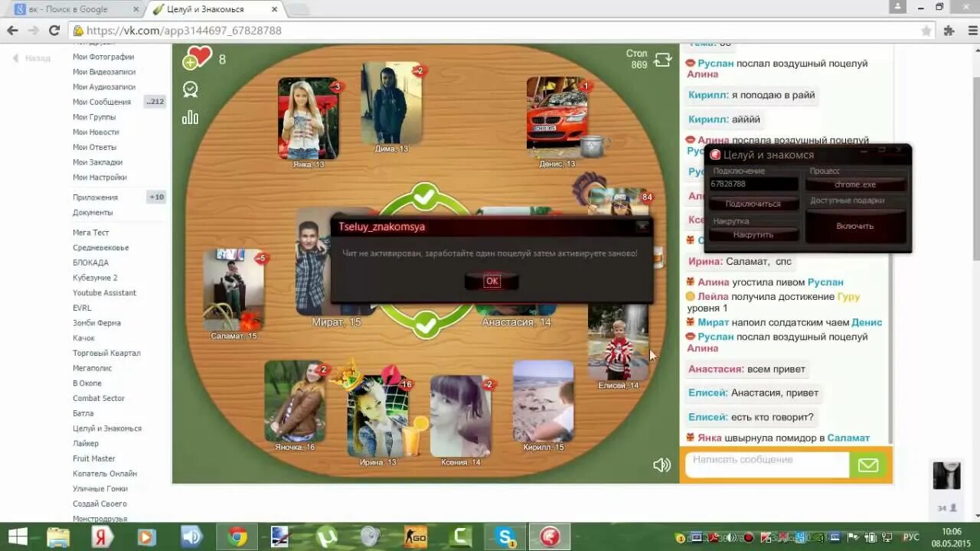Open Целуй и Знакомься sidebar link
The height and width of the screenshot is (551, 980).
coord(107,429)
